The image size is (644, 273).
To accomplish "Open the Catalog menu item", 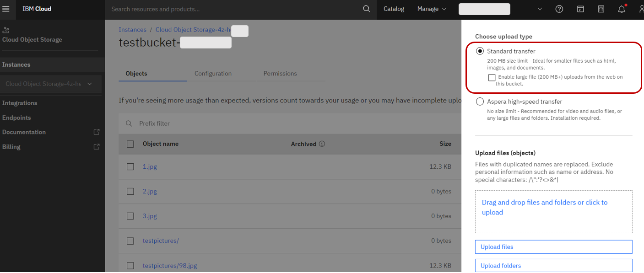I will click(x=394, y=9).
